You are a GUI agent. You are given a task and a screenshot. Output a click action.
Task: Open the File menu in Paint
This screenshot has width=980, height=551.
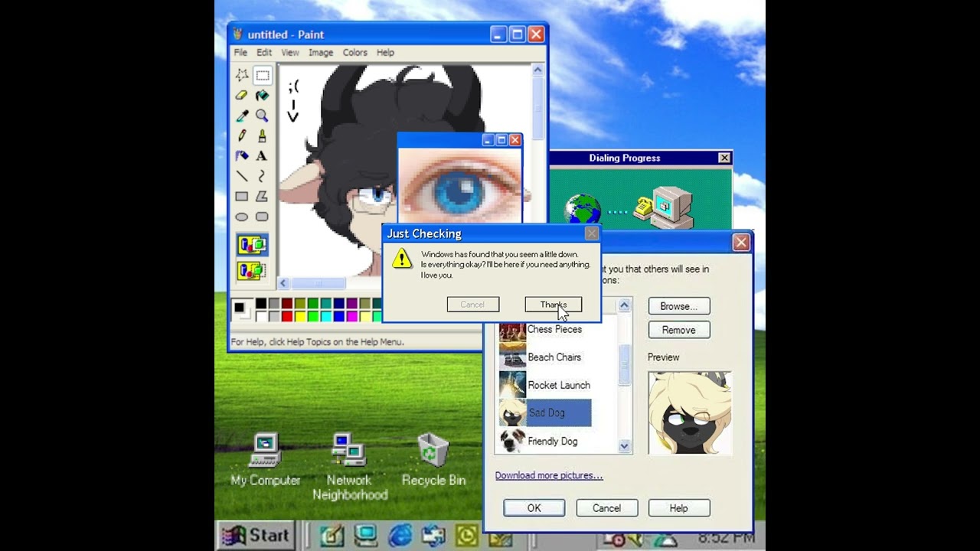(240, 53)
